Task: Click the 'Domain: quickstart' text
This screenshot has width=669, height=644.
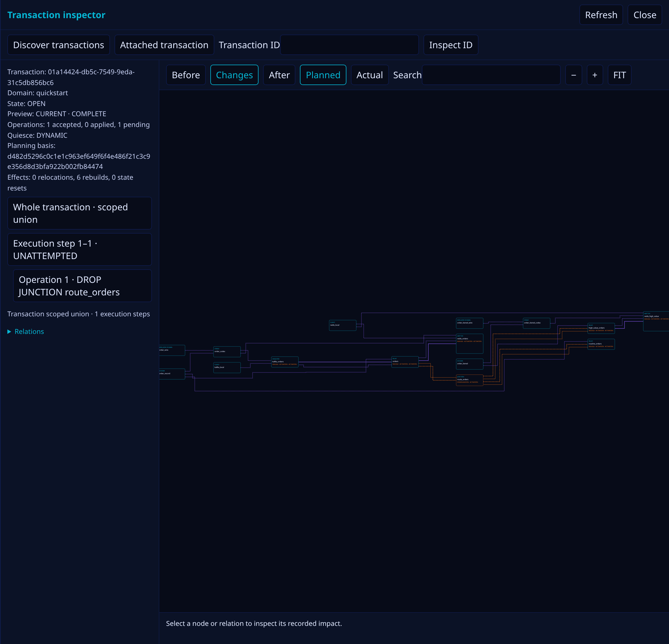Action: pos(37,93)
